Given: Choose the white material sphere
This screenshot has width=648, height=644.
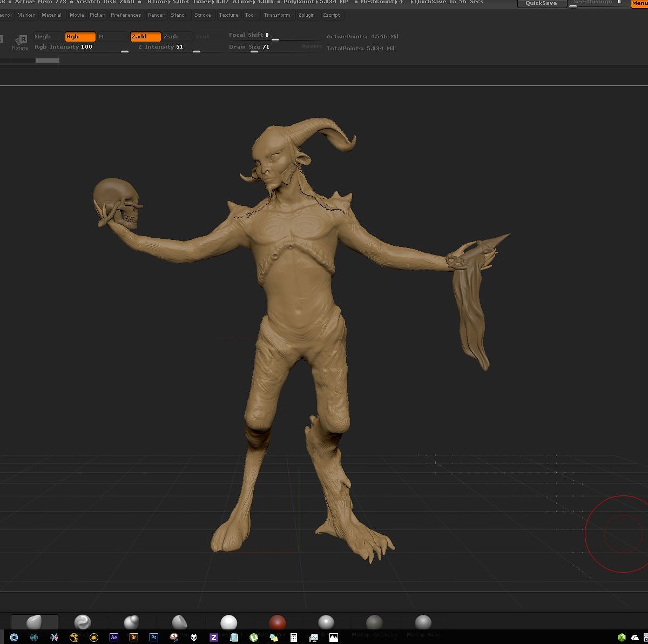Looking at the screenshot, I should tap(228, 622).
